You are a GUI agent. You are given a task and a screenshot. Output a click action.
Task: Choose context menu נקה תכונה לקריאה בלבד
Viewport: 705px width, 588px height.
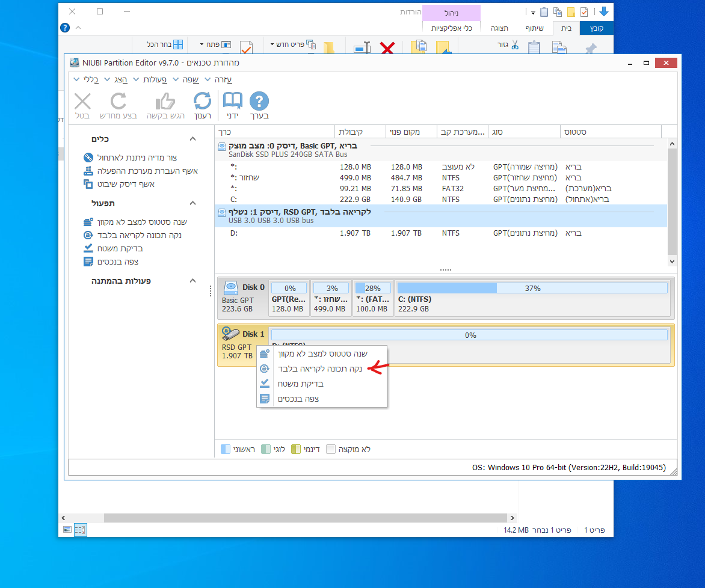pyautogui.click(x=322, y=369)
